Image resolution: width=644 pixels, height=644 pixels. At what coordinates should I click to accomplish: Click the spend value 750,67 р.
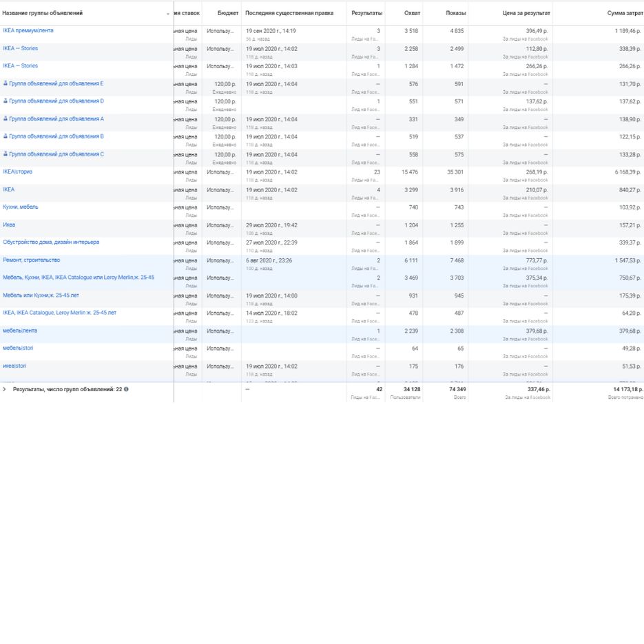tap(630, 278)
